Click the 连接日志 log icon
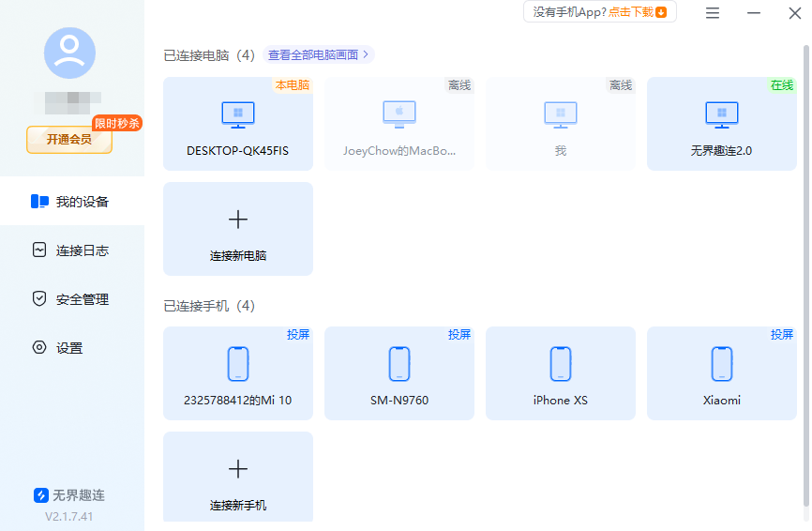The width and height of the screenshot is (812, 531). coord(39,250)
